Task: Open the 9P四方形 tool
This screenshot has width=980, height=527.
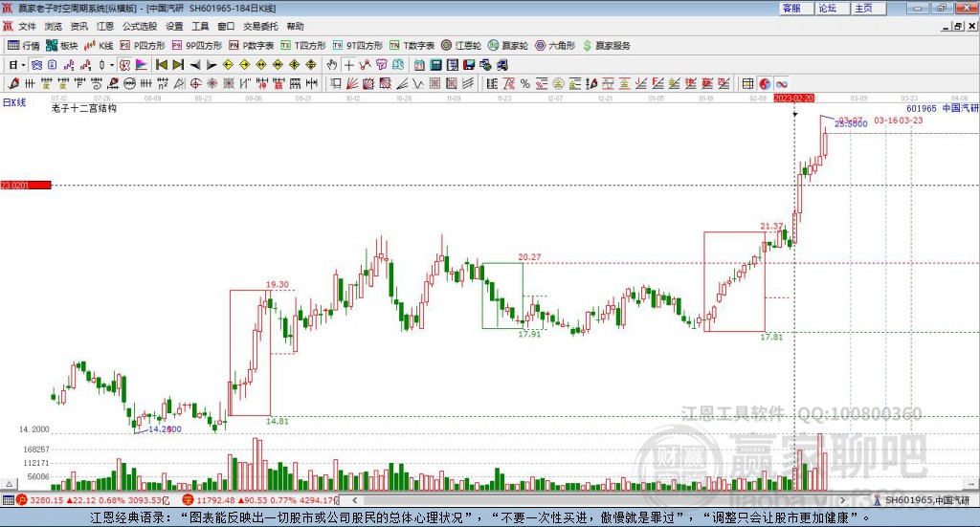Action: pyautogui.click(x=197, y=46)
